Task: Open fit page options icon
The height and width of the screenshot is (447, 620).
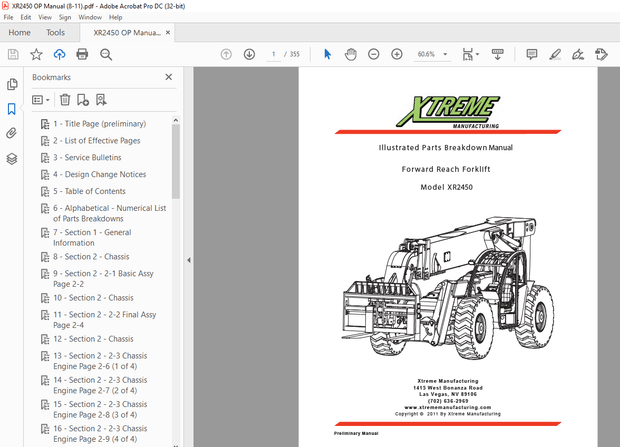Action: [470, 54]
